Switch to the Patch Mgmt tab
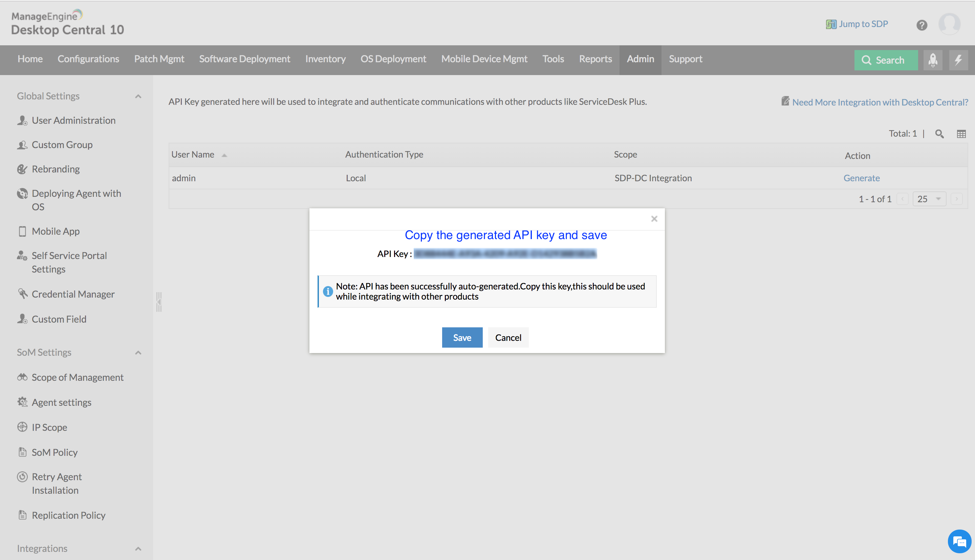The width and height of the screenshot is (975, 560). [159, 59]
